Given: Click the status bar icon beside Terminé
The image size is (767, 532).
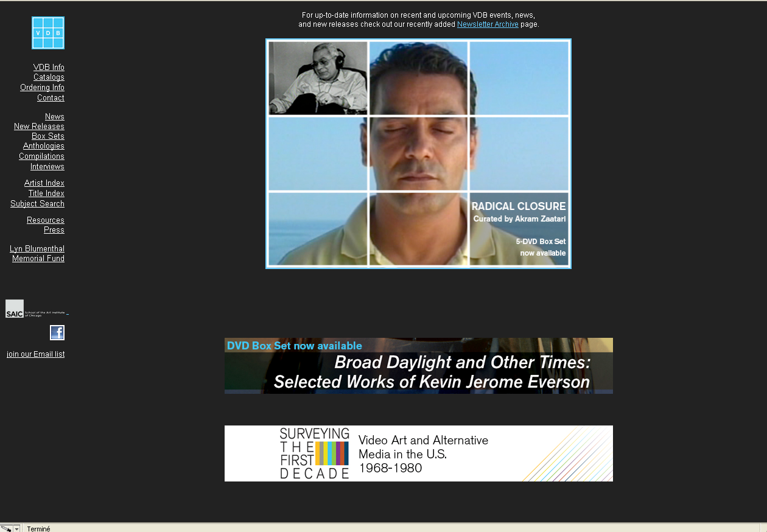Looking at the screenshot, I should click(x=7, y=528).
